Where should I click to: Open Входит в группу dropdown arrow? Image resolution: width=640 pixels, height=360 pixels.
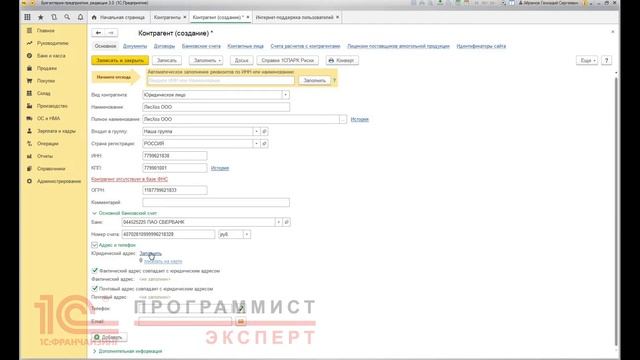coord(256,131)
